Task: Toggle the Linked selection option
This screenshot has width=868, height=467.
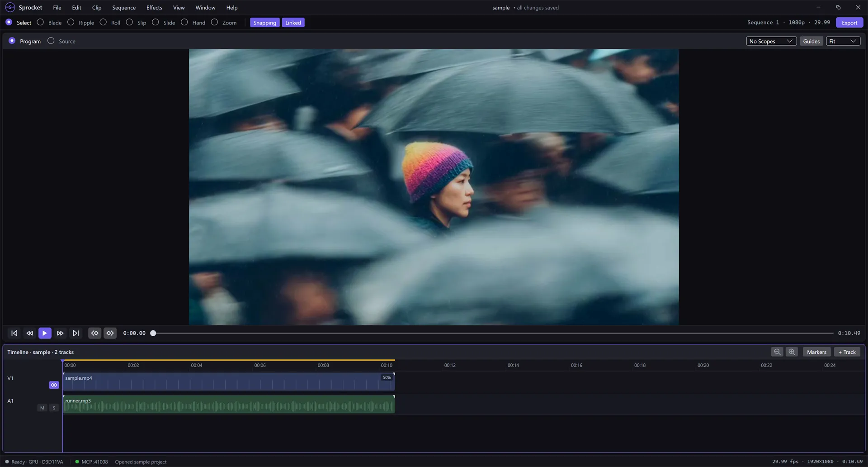Action: pyautogui.click(x=293, y=23)
